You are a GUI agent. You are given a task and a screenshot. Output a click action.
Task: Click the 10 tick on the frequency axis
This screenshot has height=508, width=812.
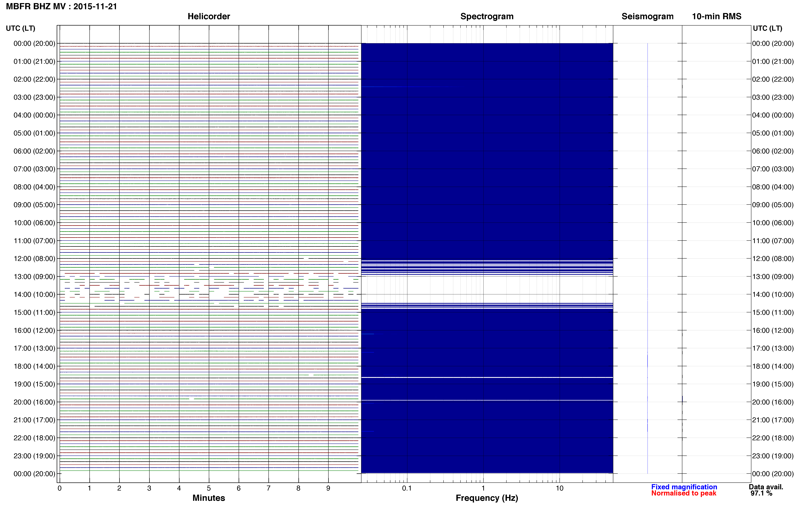pyautogui.click(x=559, y=488)
